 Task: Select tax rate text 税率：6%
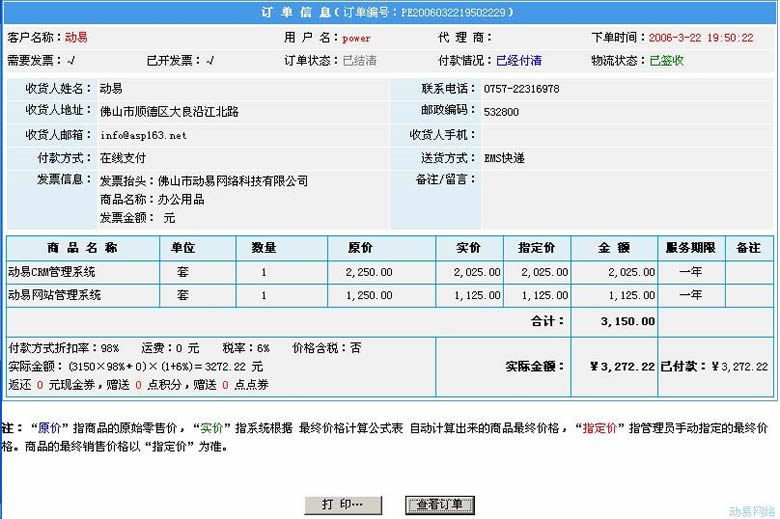point(246,348)
